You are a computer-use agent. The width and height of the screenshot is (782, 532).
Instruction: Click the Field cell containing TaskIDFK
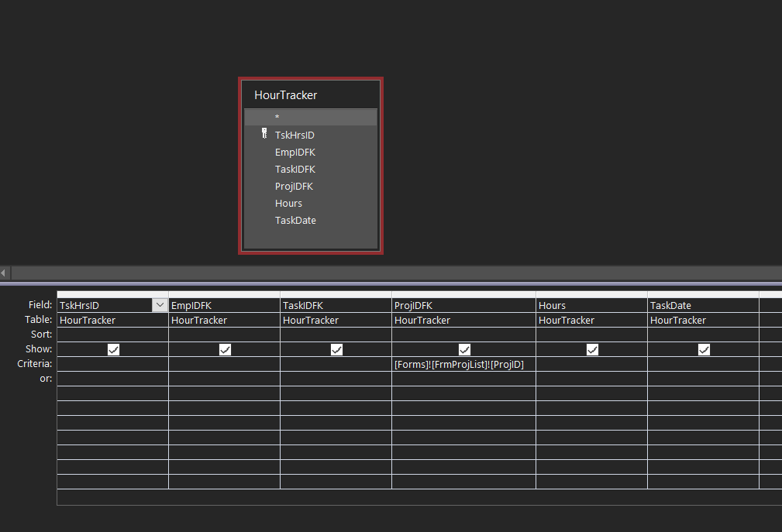pyautogui.click(x=336, y=305)
